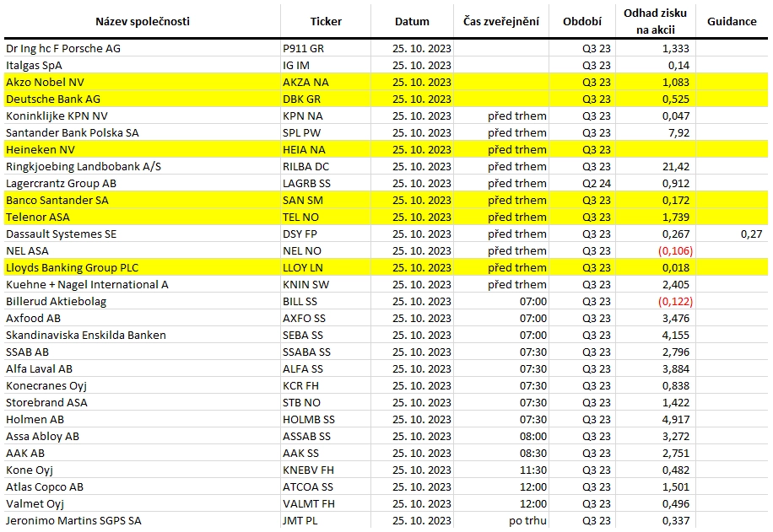Select the 'Billerud Aktiebolag' cell
Screen dimensions: 773x532
(x=143, y=302)
